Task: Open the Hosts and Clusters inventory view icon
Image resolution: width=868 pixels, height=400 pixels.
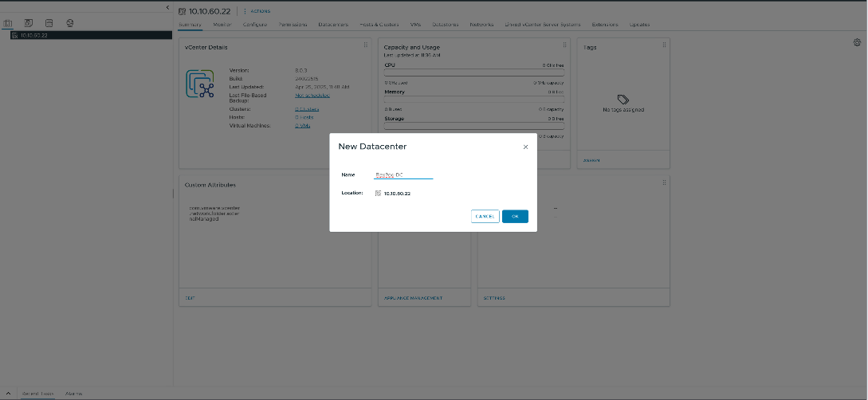Action: click(8, 23)
